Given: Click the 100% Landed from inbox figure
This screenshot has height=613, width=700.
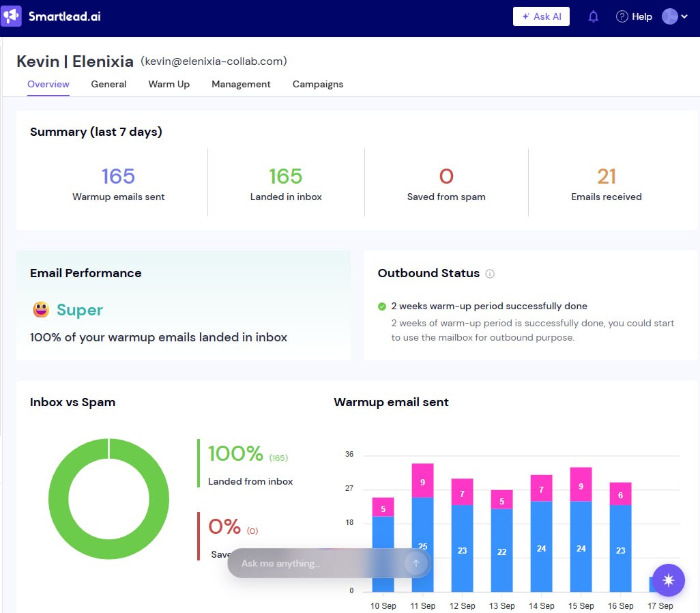Looking at the screenshot, I should (x=235, y=453).
